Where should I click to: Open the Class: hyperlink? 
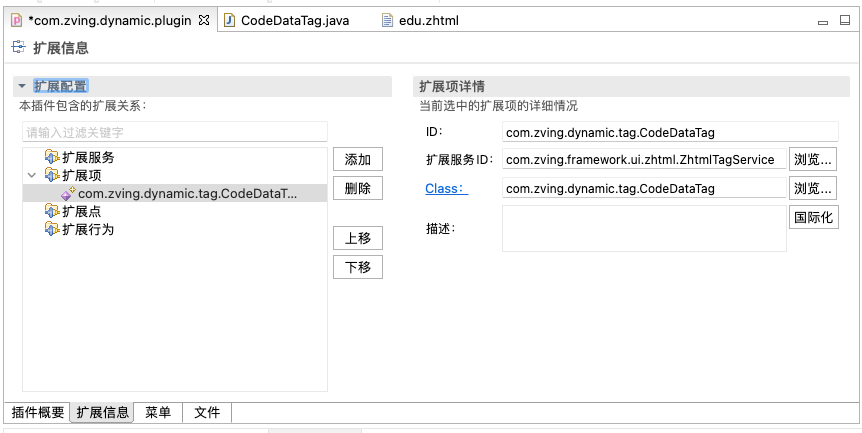[446, 188]
